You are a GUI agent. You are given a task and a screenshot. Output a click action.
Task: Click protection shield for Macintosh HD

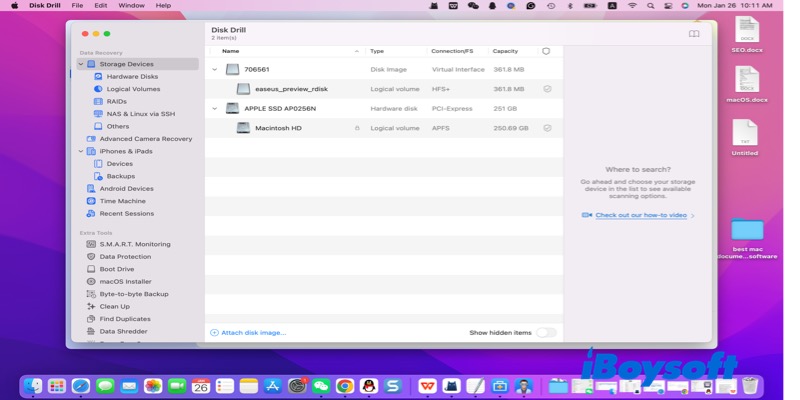click(x=547, y=128)
